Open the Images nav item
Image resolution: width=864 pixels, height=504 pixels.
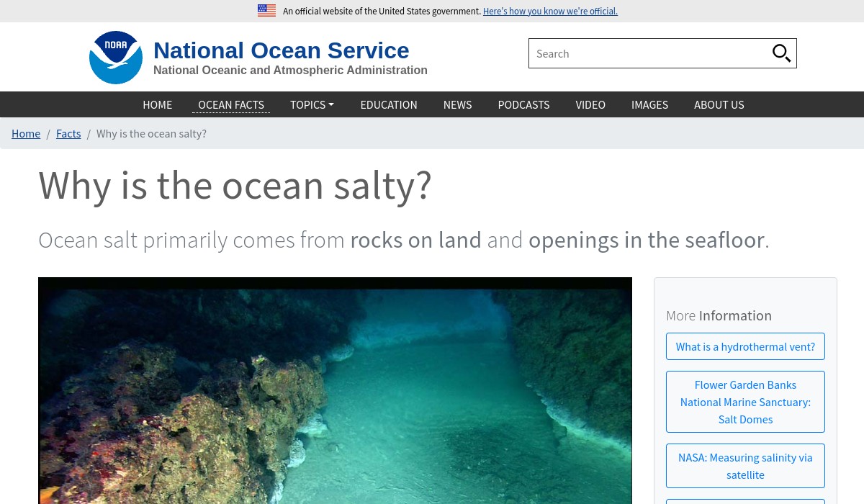pos(649,104)
